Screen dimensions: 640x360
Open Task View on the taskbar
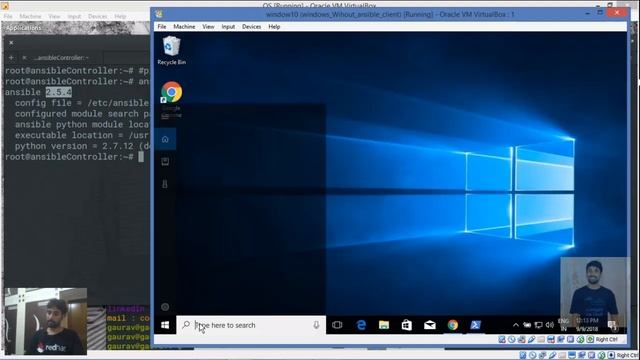tap(337, 325)
